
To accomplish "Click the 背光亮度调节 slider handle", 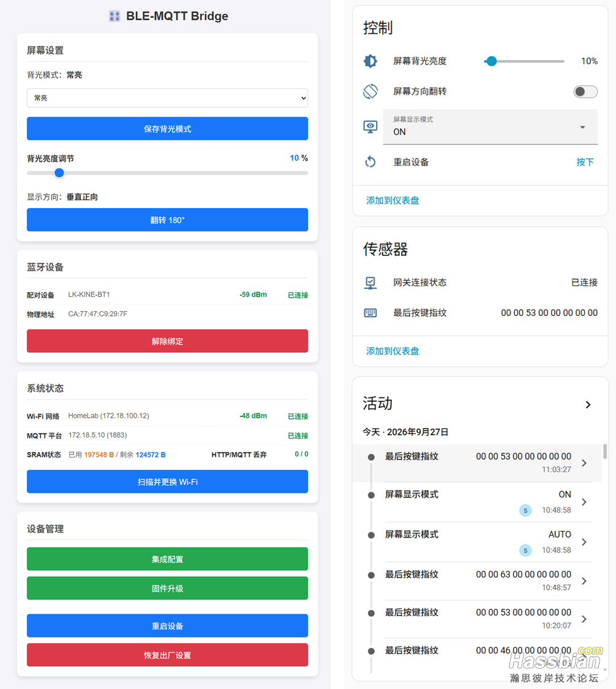I will click(59, 173).
